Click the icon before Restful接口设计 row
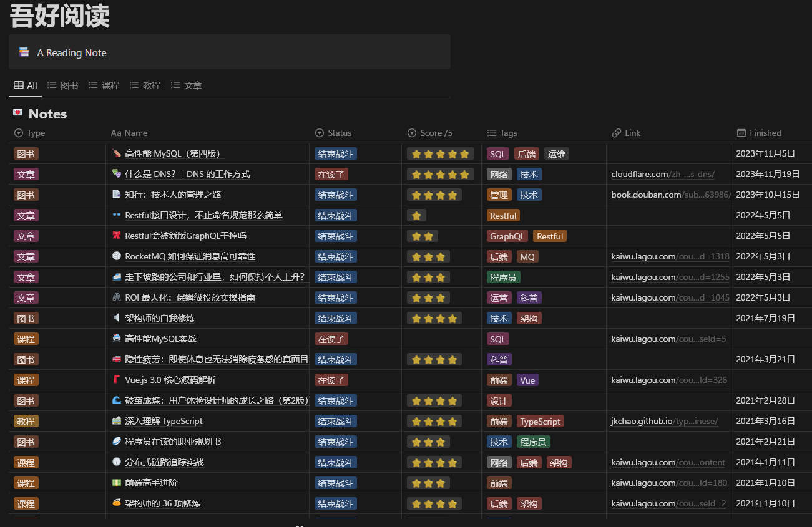Image resolution: width=812 pixels, height=527 pixels. click(116, 215)
